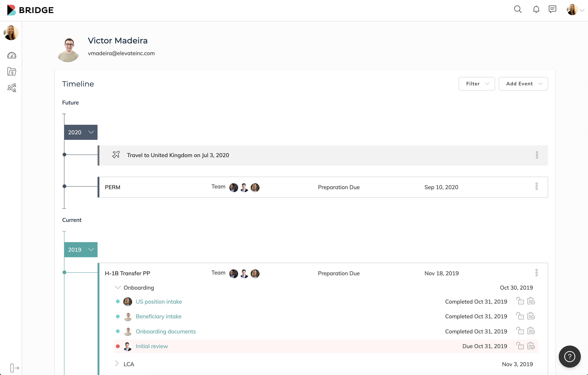Click lock icon on Initial review row
The height and width of the screenshot is (375, 588).
(x=520, y=346)
